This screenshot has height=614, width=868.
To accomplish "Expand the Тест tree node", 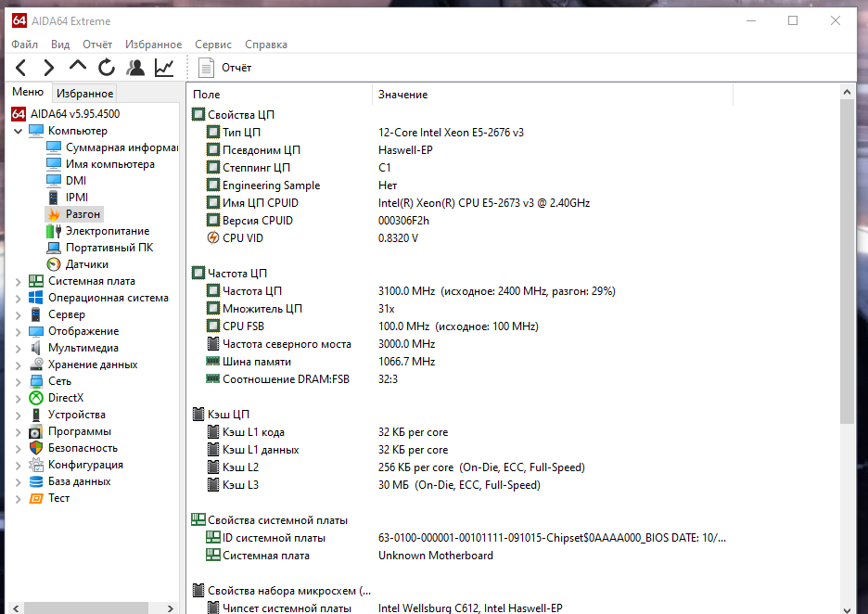I will click(18, 499).
